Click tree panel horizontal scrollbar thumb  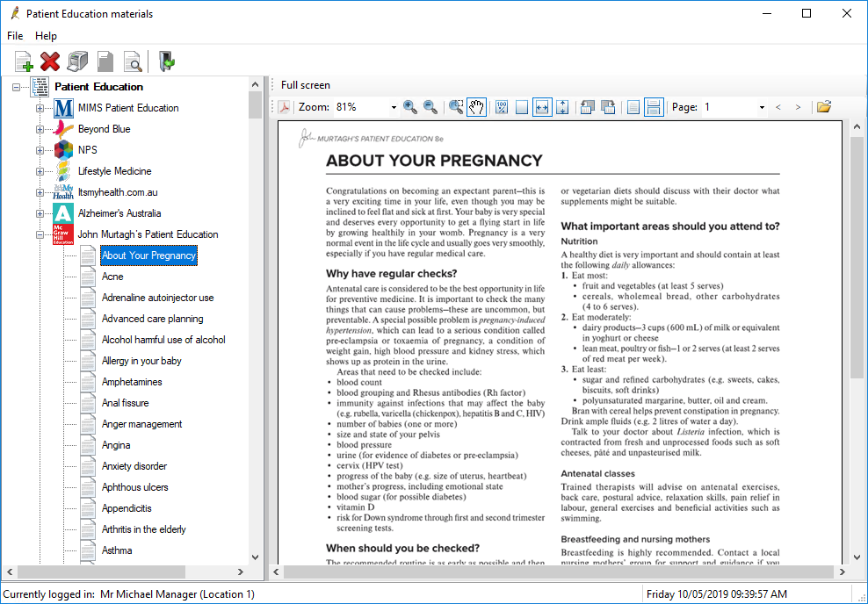101,572
